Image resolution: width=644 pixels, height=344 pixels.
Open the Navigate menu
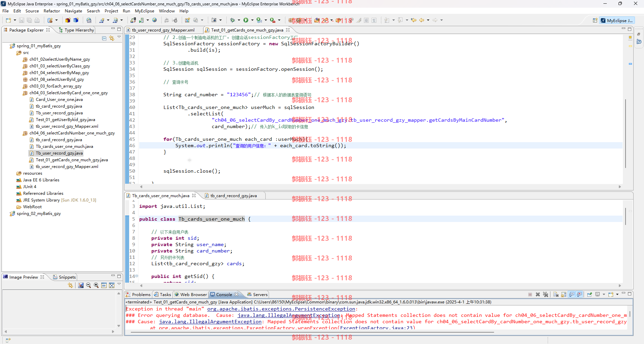[73, 11]
